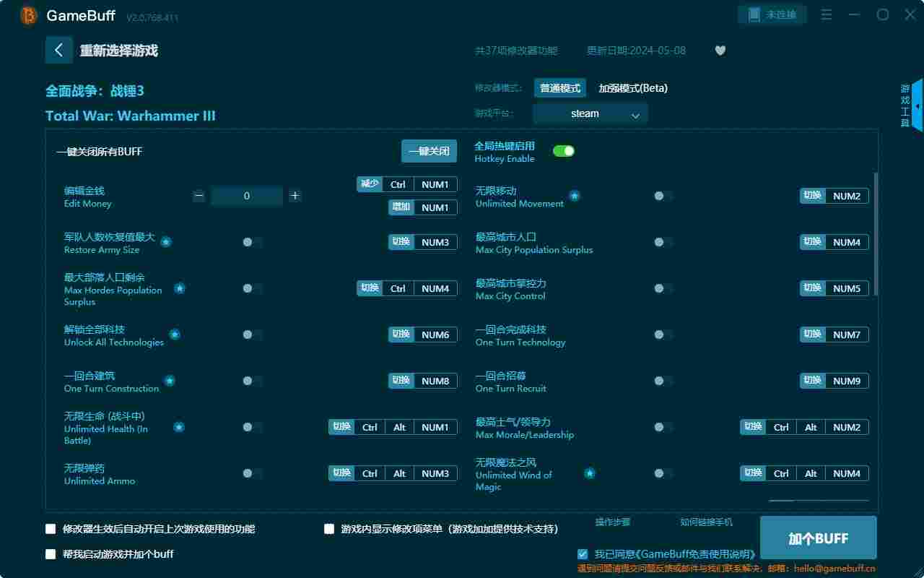Click star icon next to Unlimited Movement
This screenshot has height=578, width=924.
[575, 196]
